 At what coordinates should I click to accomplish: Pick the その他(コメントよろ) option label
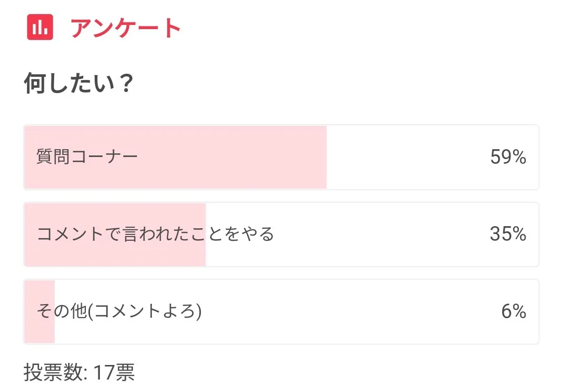pos(119,311)
